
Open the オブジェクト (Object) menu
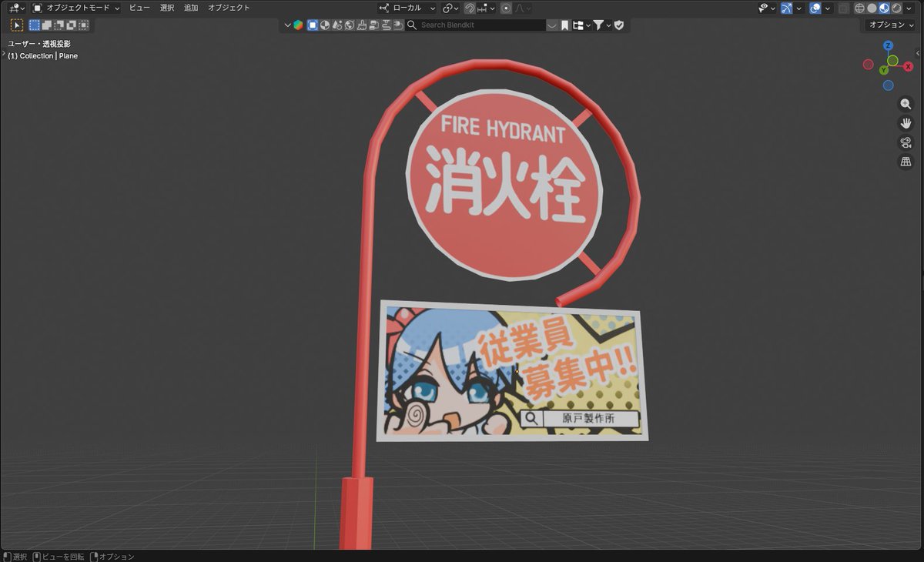click(229, 8)
